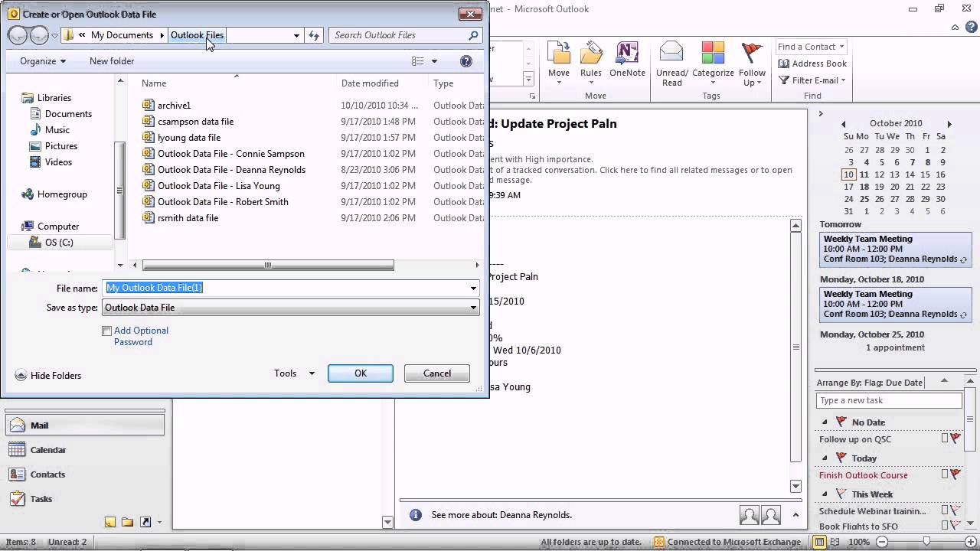The width and height of the screenshot is (980, 551).
Task: Click the flag on Follow up on QSC task
Action: [x=955, y=439]
